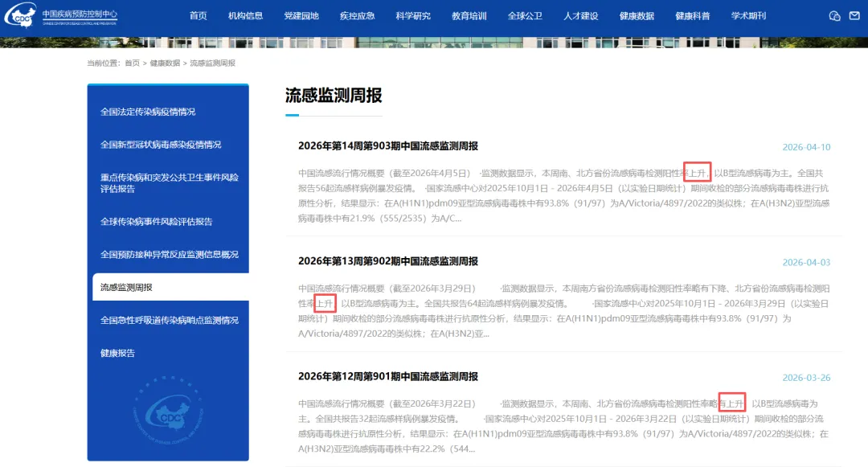Open 全球公卫 navigation menu
868x467 pixels.
coord(525,16)
